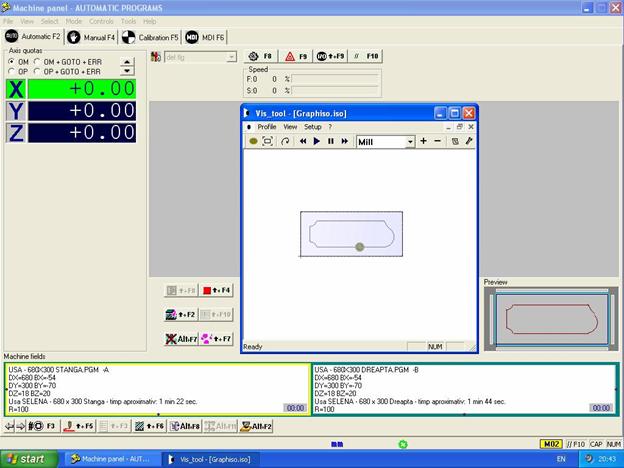Pause the tool path simulation
Image resolution: width=624 pixels, height=468 pixels.
click(x=330, y=142)
